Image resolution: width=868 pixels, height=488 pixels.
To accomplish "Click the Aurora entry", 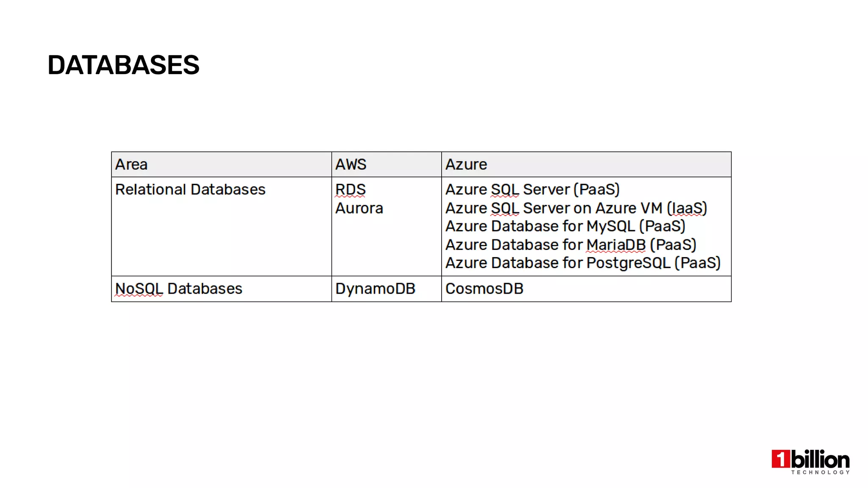I will click(x=359, y=208).
